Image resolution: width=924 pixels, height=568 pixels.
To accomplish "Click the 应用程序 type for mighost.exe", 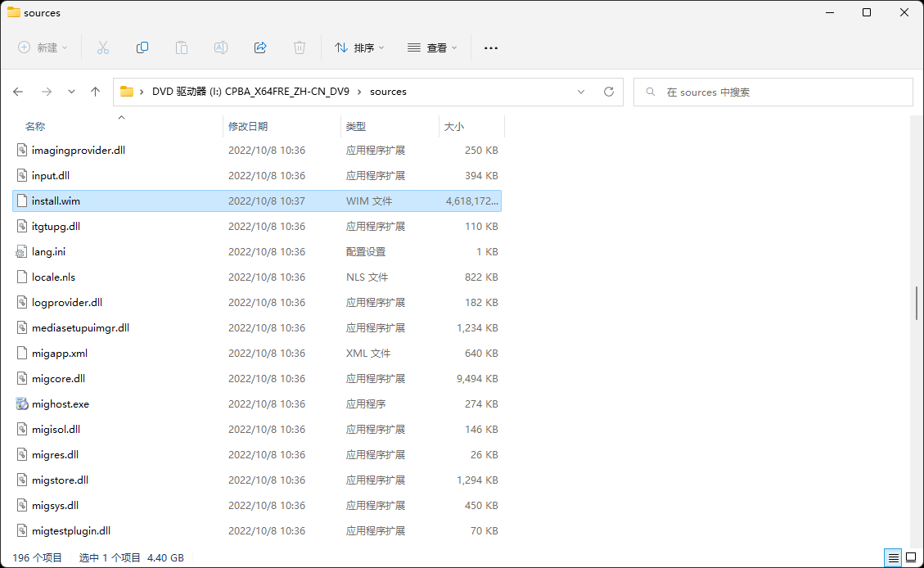I will [x=366, y=403].
